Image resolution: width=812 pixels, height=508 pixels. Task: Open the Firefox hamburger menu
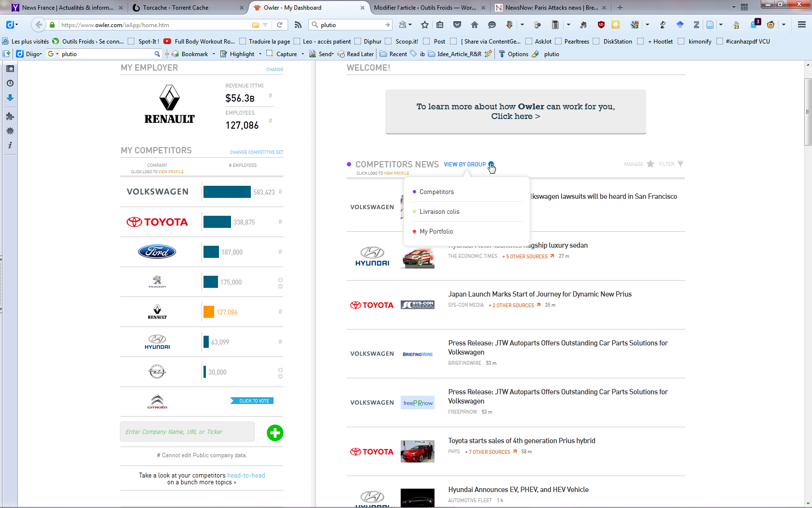click(x=801, y=25)
